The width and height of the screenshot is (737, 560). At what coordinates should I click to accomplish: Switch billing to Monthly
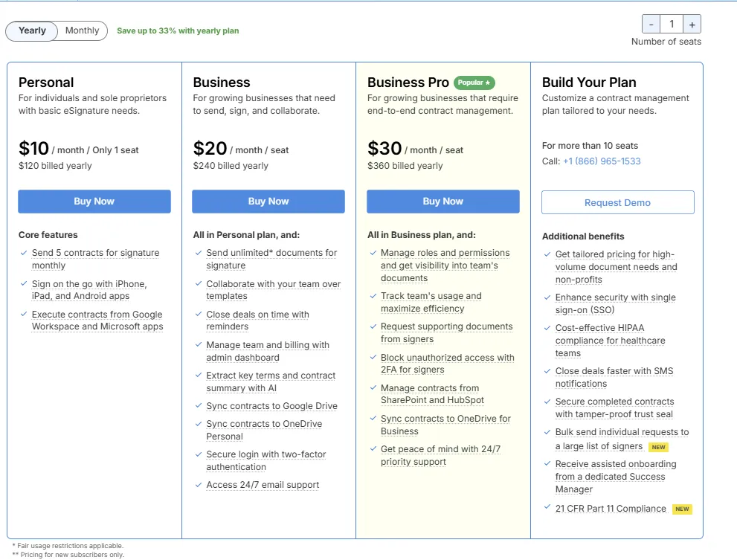(82, 30)
